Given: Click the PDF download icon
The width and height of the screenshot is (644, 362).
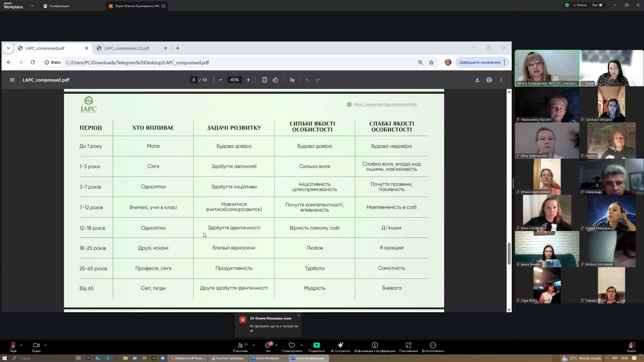Looking at the screenshot, I should coord(477,80).
